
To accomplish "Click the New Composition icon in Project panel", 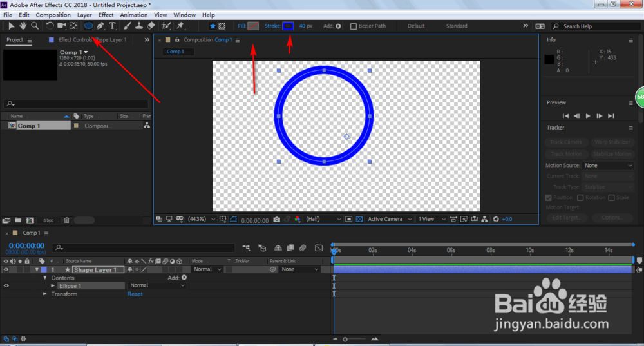I will click(30, 220).
